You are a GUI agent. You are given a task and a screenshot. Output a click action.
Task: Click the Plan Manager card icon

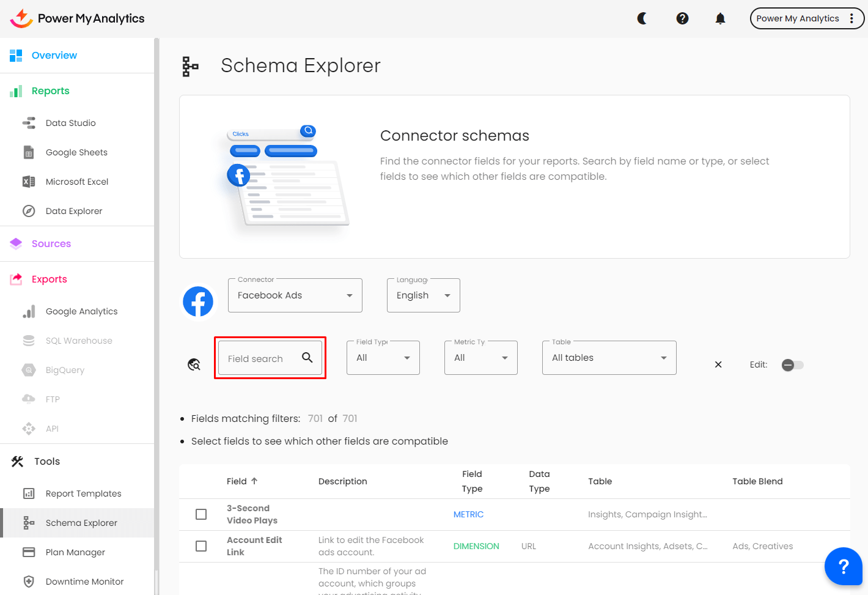point(29,552)
